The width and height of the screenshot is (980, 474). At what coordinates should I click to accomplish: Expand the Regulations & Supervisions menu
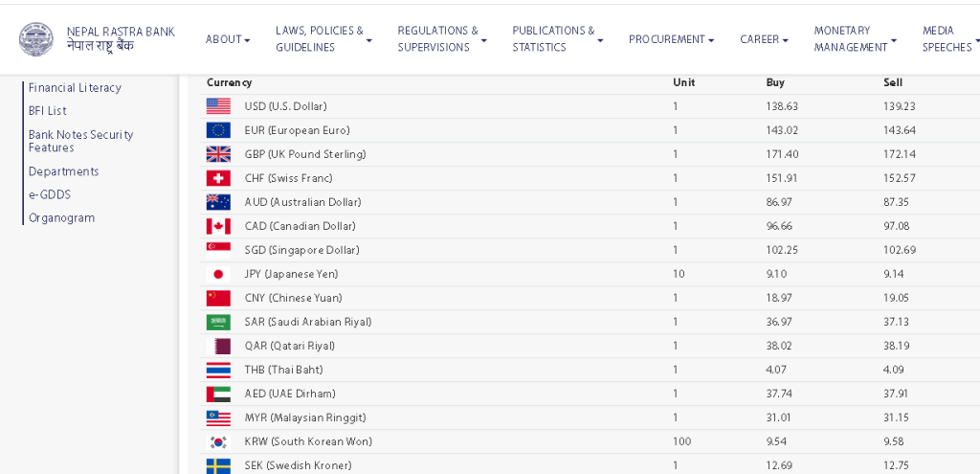click(x=441, y=39)
